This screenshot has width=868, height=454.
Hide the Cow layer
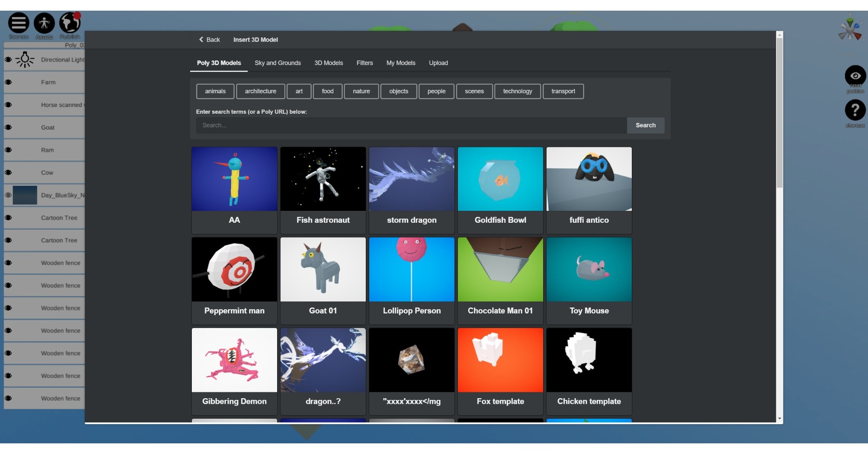coord(8,172)
